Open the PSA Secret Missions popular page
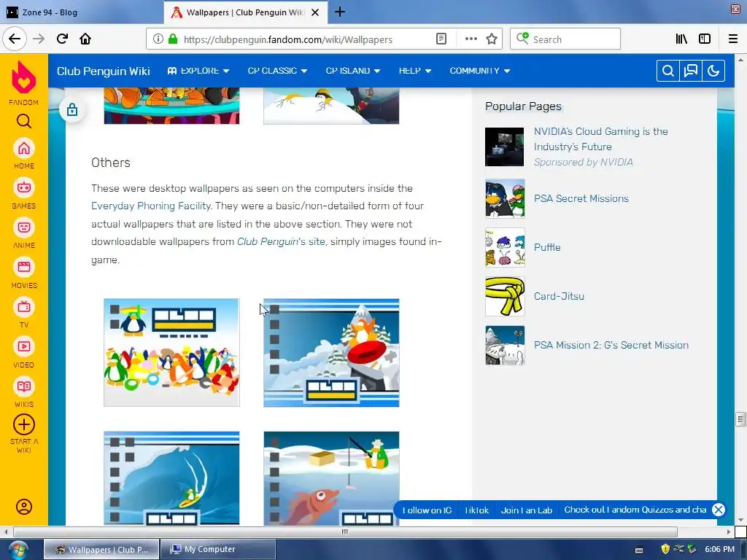 coord(581,198)
